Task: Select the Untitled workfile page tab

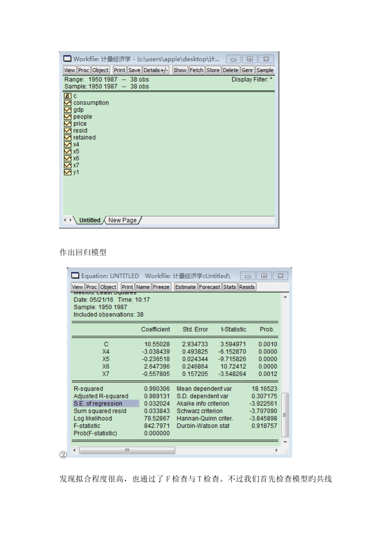Action: (x=90, y=220)
